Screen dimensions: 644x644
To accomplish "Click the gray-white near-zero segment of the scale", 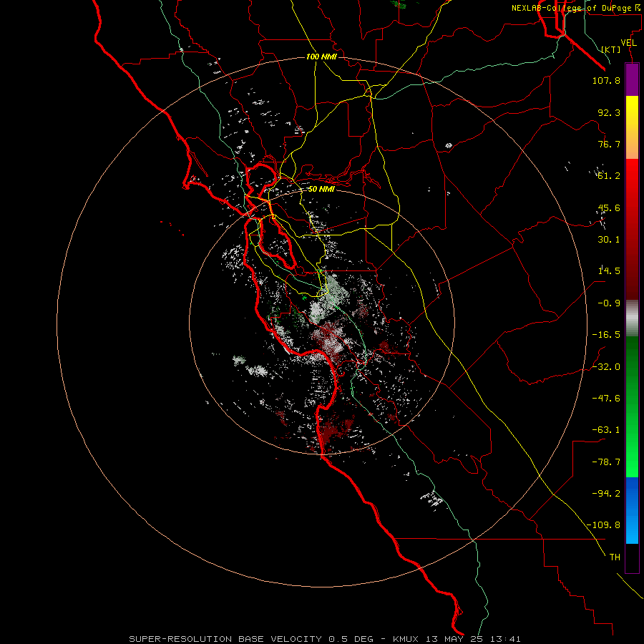I will tap(632, 318).
